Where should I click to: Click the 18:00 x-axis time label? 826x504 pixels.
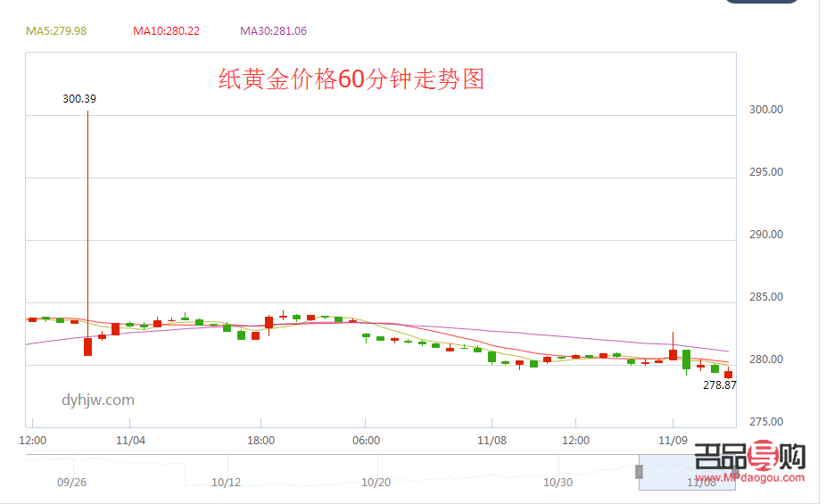tap(260, 441)
